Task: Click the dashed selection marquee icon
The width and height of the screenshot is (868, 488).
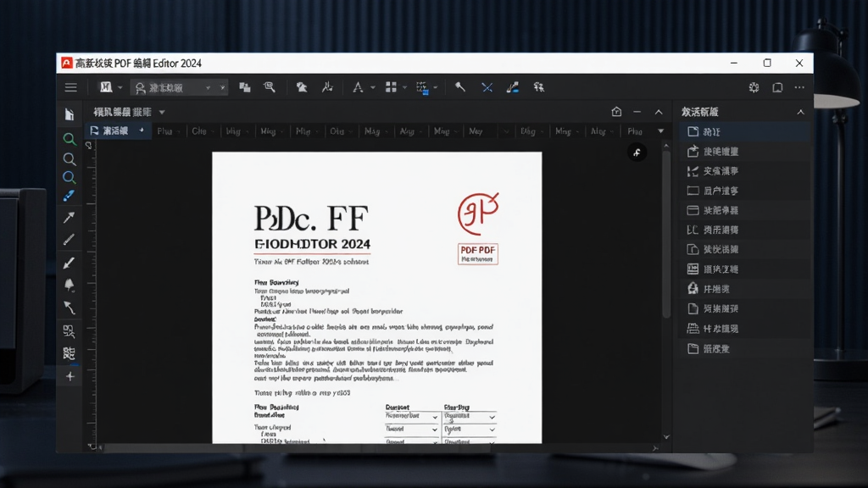Action: point(422,87)
